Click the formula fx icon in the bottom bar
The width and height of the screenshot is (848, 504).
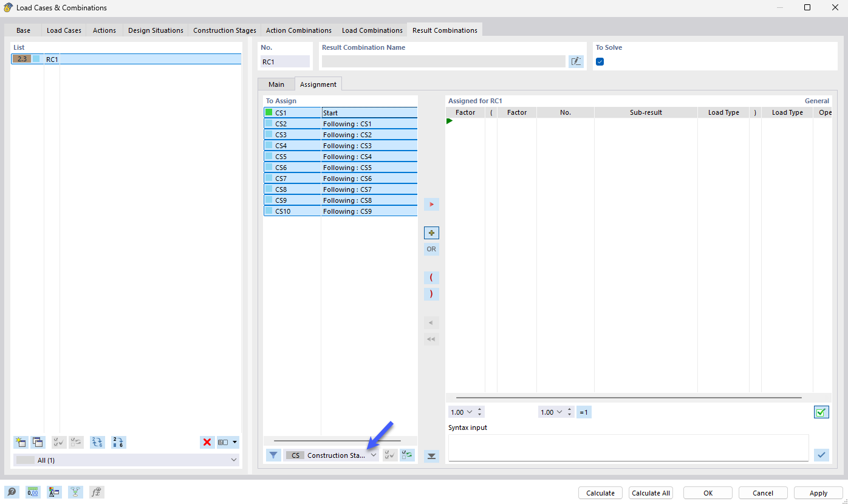[97, 492]
